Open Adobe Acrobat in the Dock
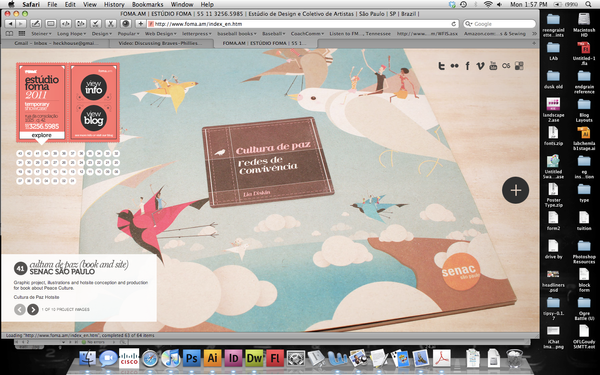600x375 pixels. click(x=441, y=359)
